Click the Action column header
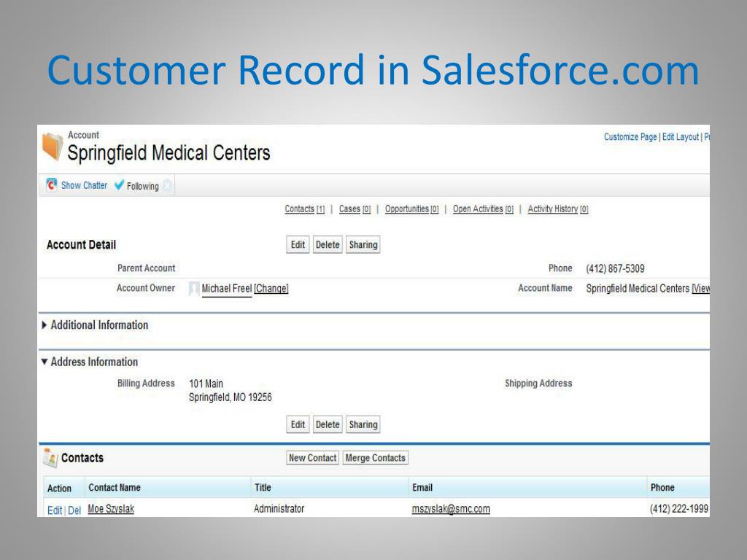747x560 pixels. [59, 488]
